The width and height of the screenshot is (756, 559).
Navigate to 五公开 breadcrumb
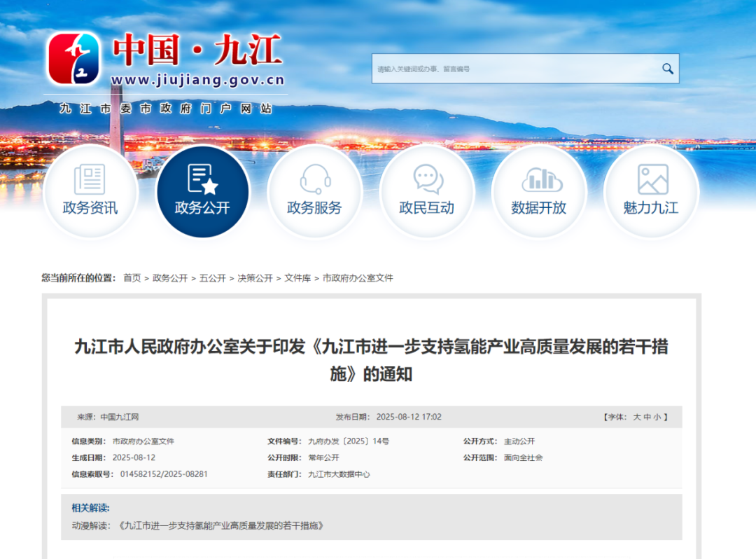coord(213,278)
